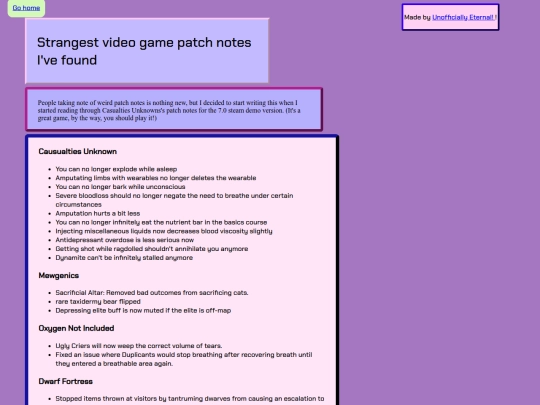This screenshot has width=540, height=405.
Task: Click 'Stopped items thrown at visitors by tantruming dwarves' item
Action: coord(190,399)
